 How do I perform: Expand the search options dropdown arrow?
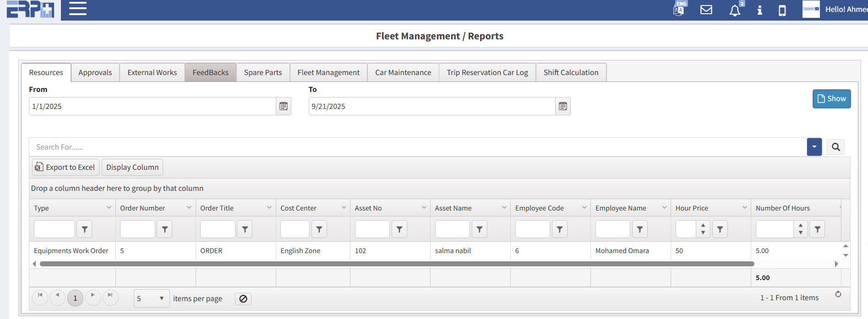coord(814,147)
